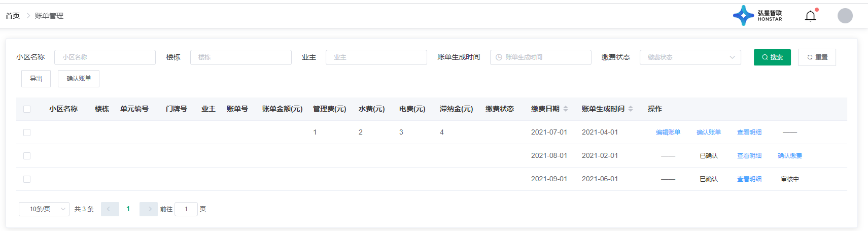Click 确认缴费 link in second row
Viewport: 868px width, 231px height.
tap(789, 156)
